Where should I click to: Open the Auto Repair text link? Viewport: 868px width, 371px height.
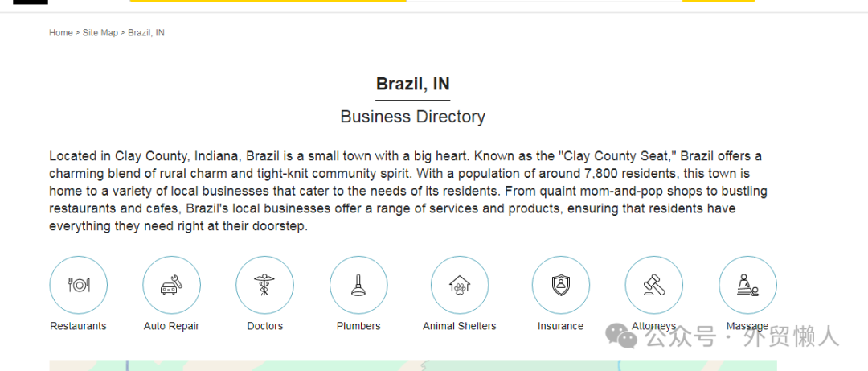coord(171,326)
